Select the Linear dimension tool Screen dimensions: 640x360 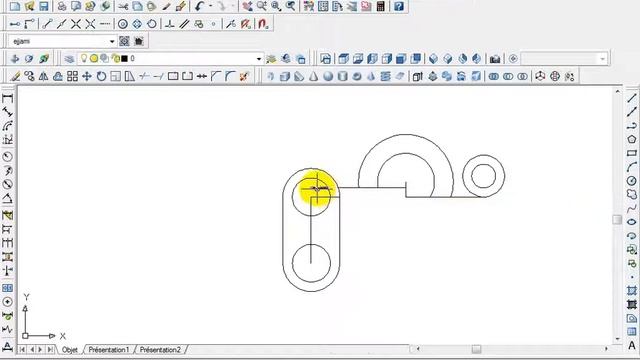[7, 98]
